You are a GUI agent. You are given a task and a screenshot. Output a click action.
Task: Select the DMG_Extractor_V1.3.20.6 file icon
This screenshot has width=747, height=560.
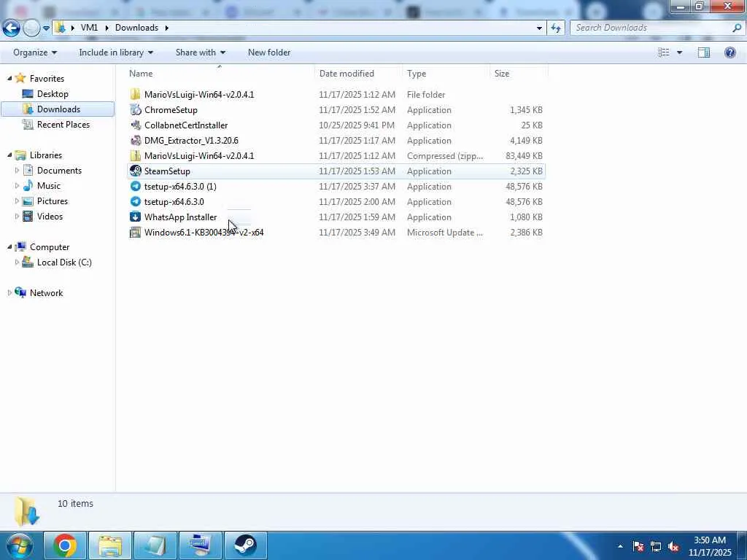135,141
